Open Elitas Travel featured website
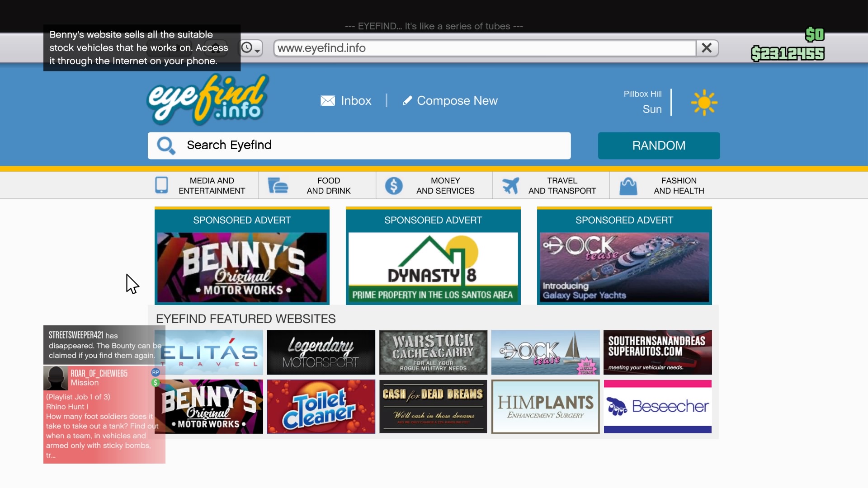This screenshot has height=488, width=868. click(208, 352)
